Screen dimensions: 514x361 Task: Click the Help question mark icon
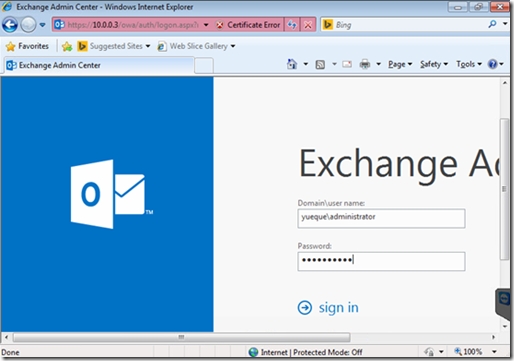pos(492,64)
